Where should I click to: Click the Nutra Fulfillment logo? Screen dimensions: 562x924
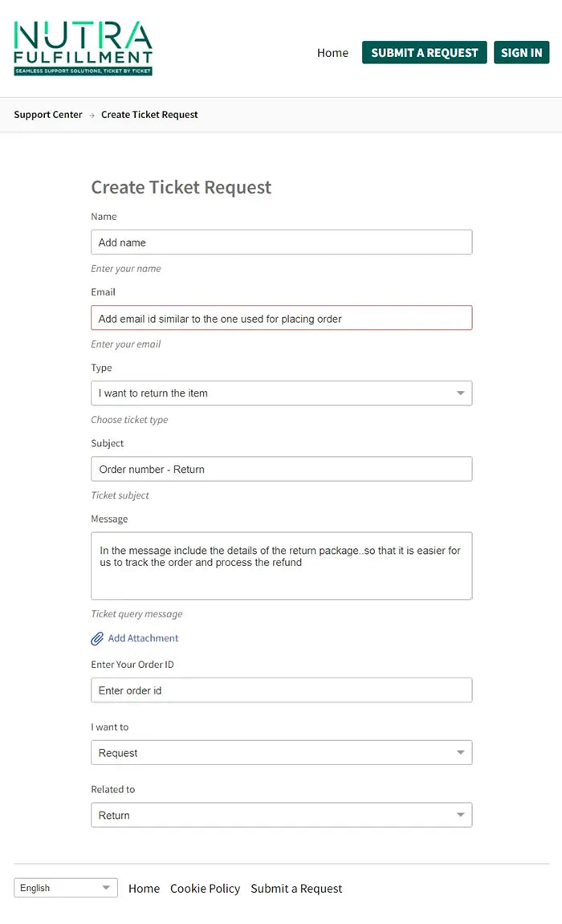point(83,47)
